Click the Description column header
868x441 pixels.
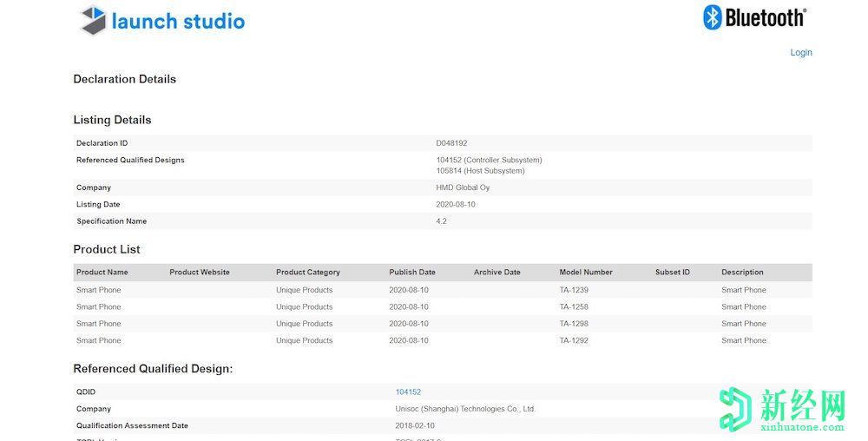[x=742, y=273]
